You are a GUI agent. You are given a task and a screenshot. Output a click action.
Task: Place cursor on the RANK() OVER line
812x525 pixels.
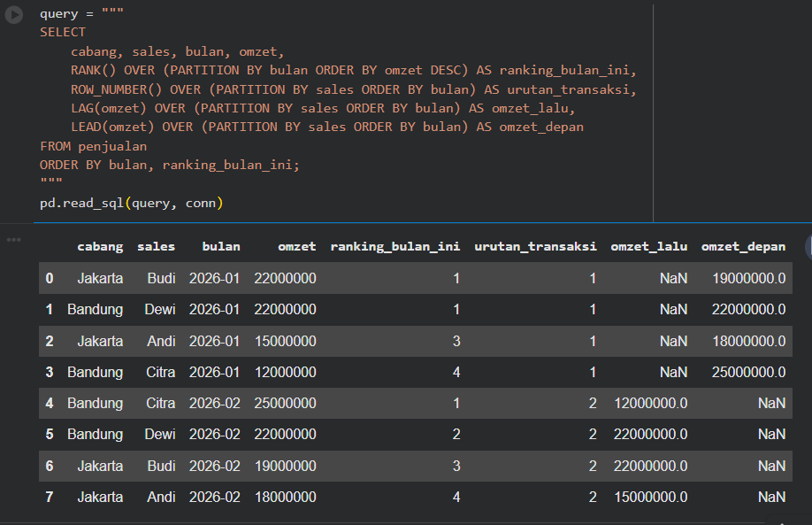(x=353, y=70)
